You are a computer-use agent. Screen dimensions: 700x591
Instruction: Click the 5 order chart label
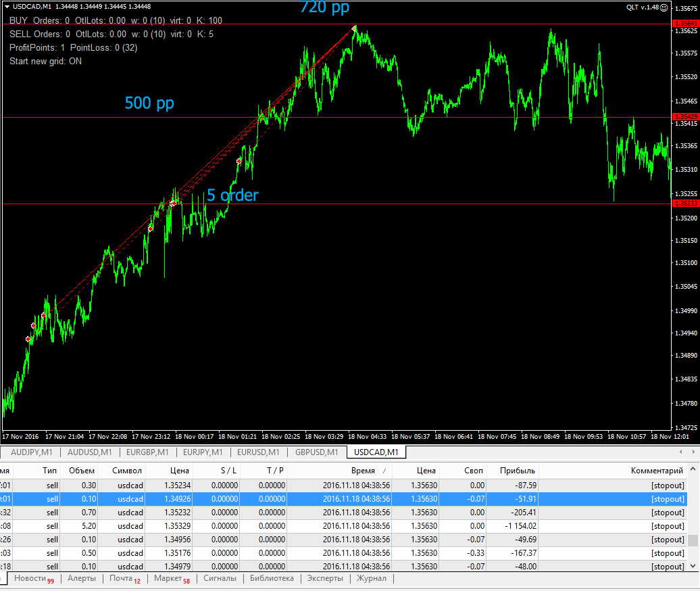click(232, 195)
